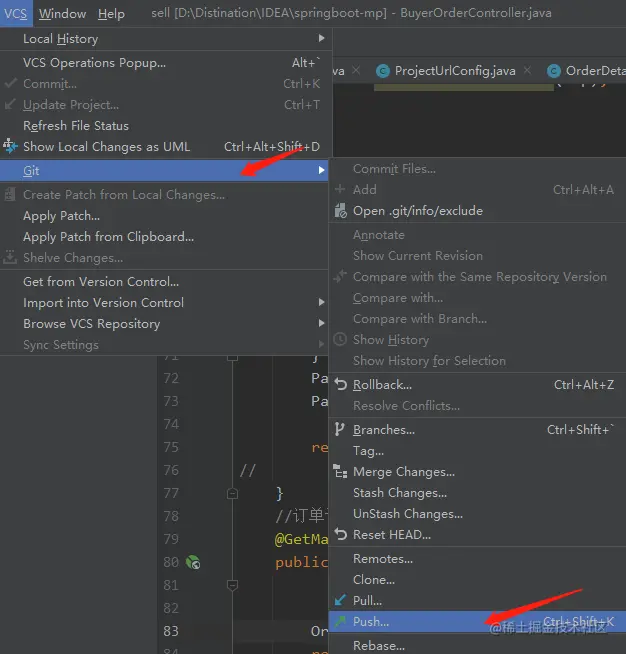Open the Window menu
Viewport: 626px width, 654px height.
[x=63, y=13]
